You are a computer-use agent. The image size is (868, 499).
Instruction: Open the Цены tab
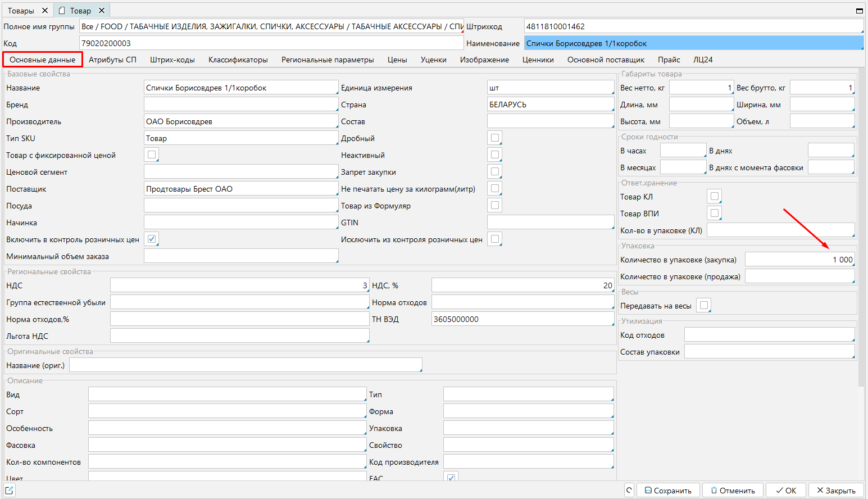tap(397, 60)
